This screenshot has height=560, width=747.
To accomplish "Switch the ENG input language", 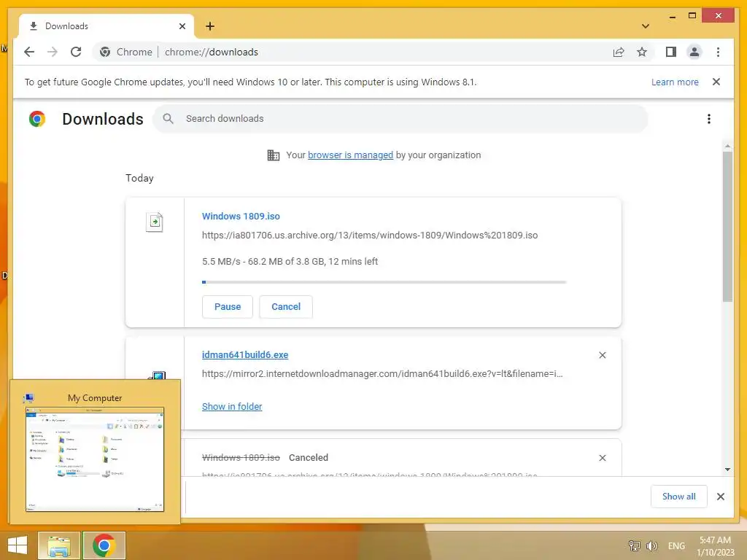I will tap(676, 545).
